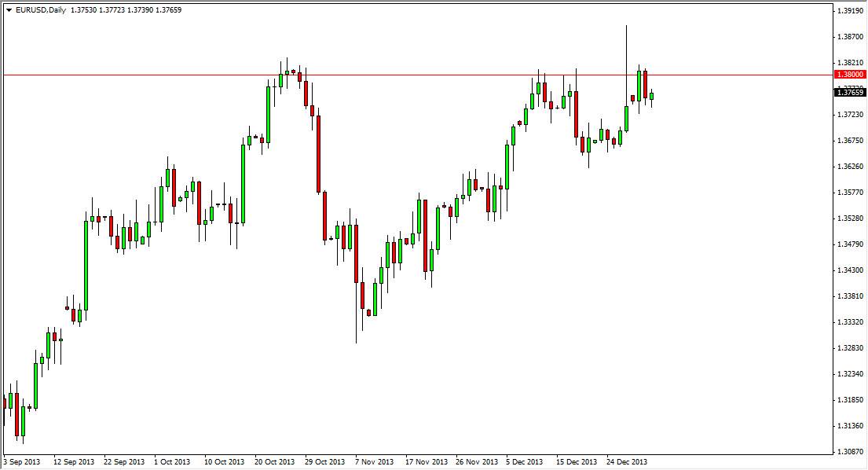Screen dimensions: 868x470
Task: Select the EURUSD,Daily chart title text
Action: click(40, 10)
